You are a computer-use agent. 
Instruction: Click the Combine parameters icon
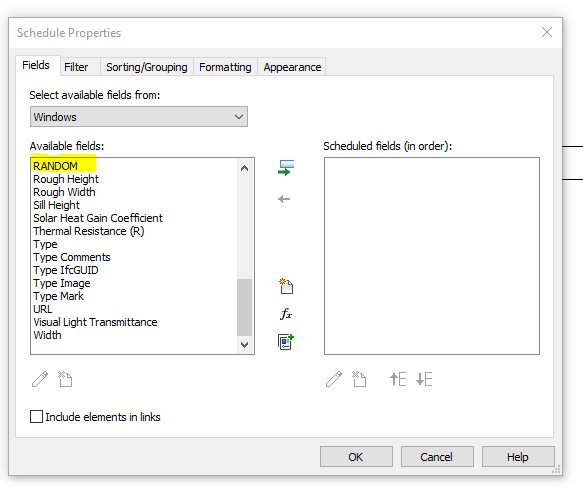[286, 342]
